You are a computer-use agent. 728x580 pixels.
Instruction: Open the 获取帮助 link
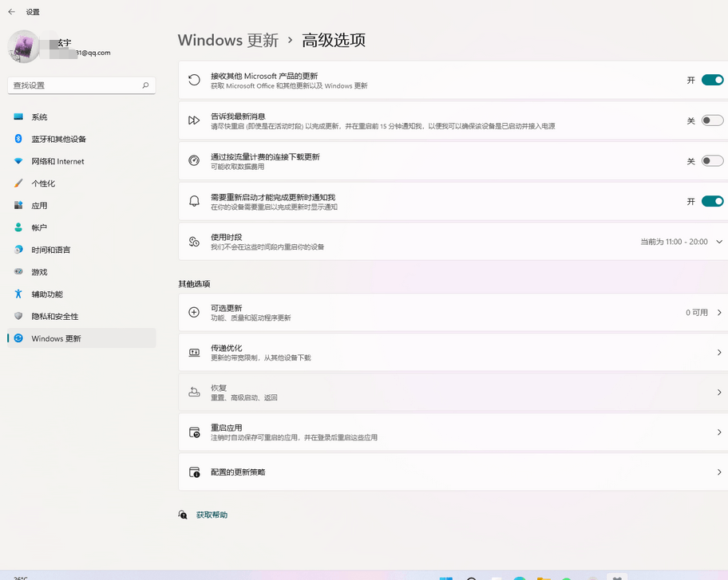pos(212,515)
